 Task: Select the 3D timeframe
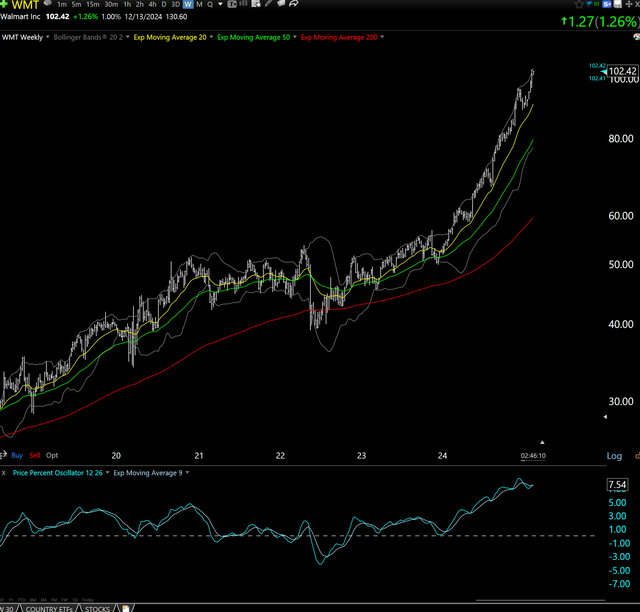point(176,4)
